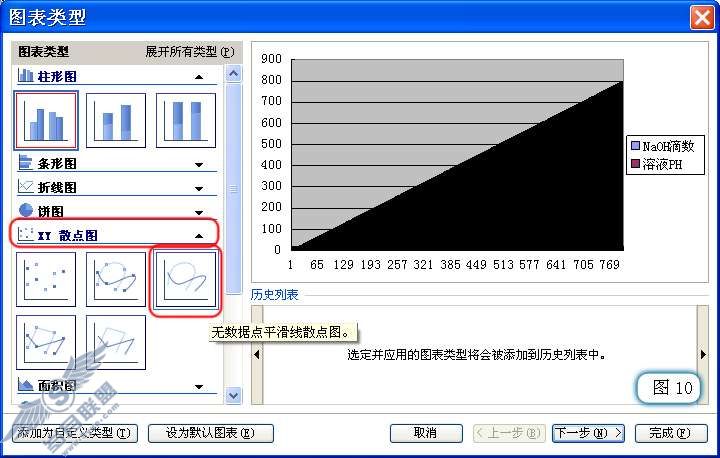Screen dimensions: 720x458
Task: Click the 饼图 category label
Action: click(51, 211)
